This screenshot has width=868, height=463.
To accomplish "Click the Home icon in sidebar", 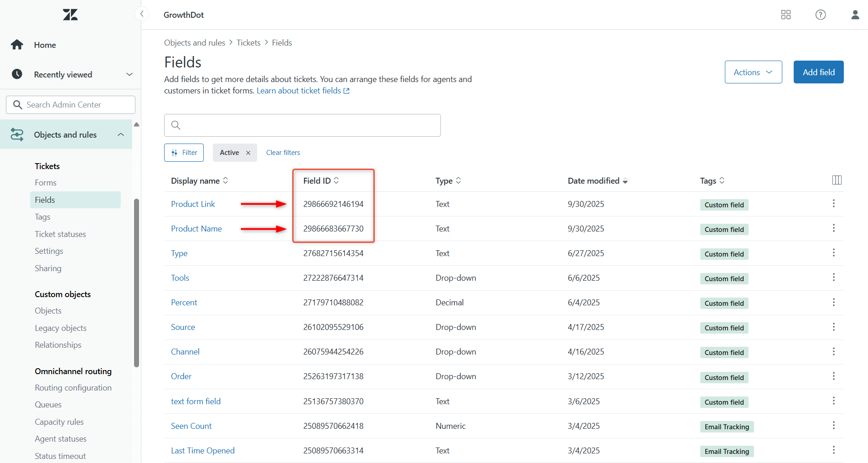I will click(x=17, y=45).
